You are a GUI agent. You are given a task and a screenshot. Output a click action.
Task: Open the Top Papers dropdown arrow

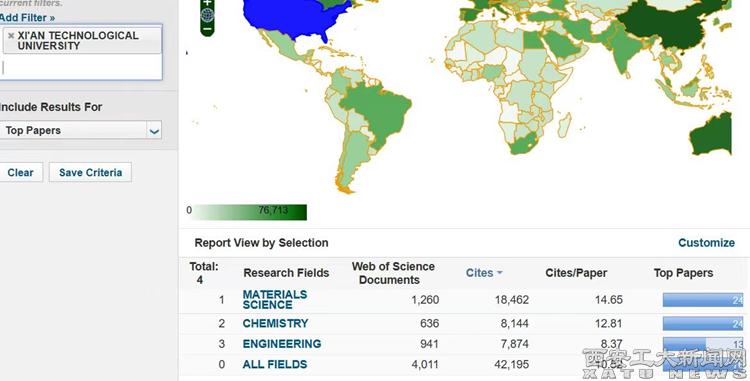click(x=154, y=131)
